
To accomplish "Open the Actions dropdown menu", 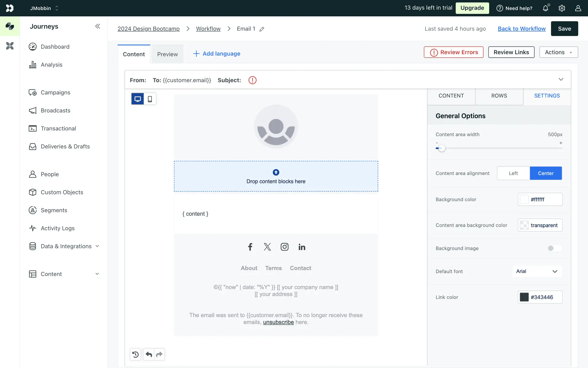I will click(x=558, y=52).
